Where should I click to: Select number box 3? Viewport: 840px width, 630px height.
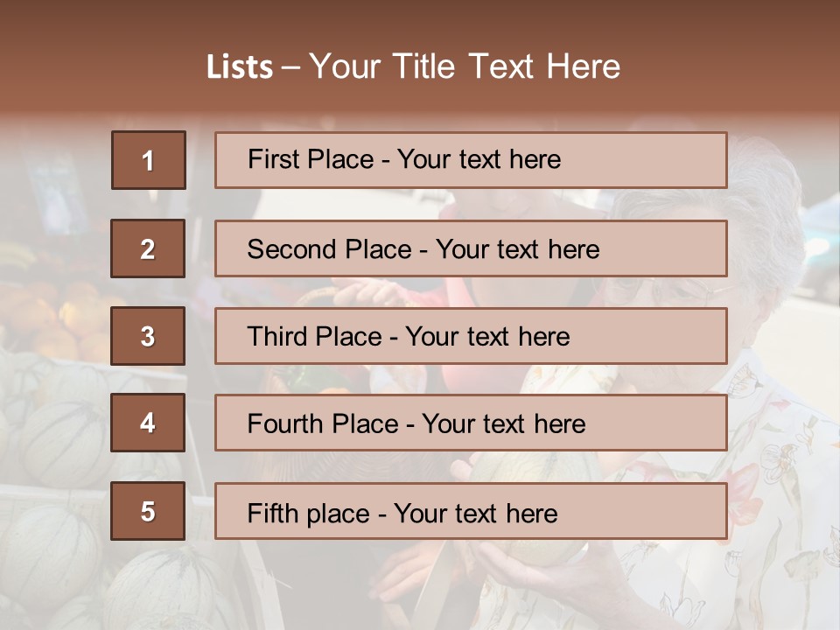click(x=148, y=336)
